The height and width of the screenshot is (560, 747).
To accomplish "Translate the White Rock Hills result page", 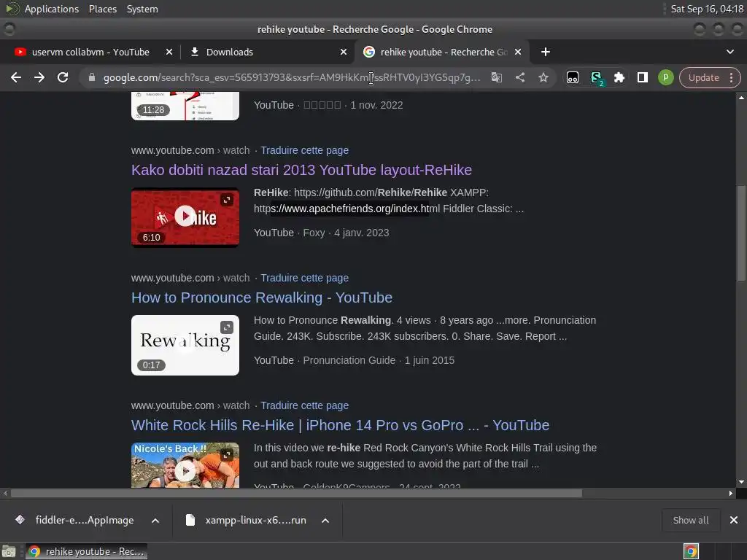I will coord(304,405).
